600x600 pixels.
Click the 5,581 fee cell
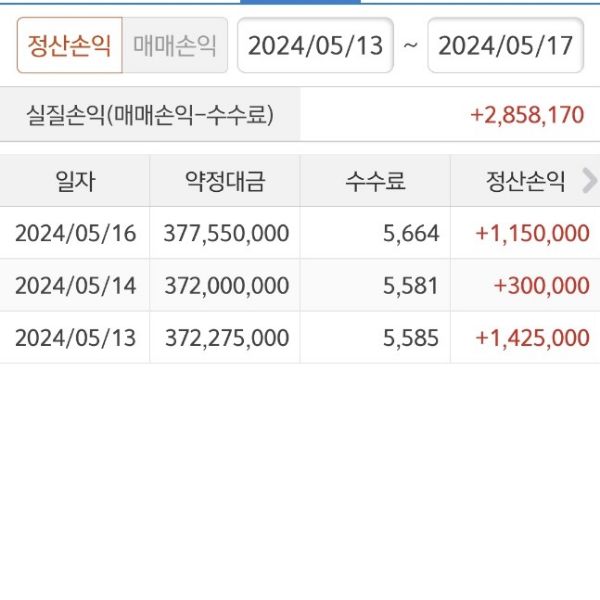[411, 285]
